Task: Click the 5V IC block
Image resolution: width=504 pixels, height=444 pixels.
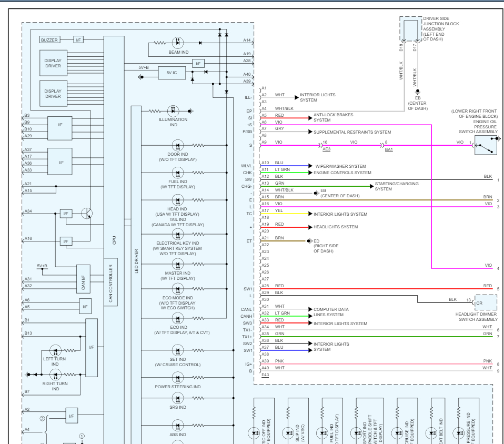Action: [172, 73]
